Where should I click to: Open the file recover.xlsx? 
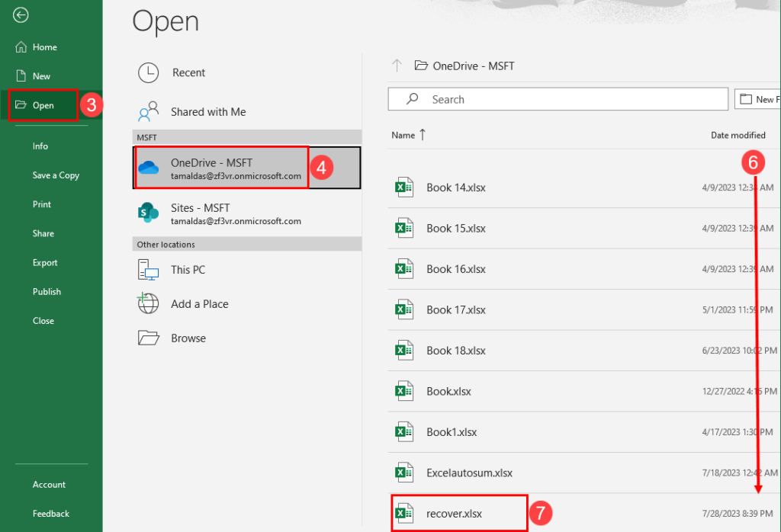[583, 514]
